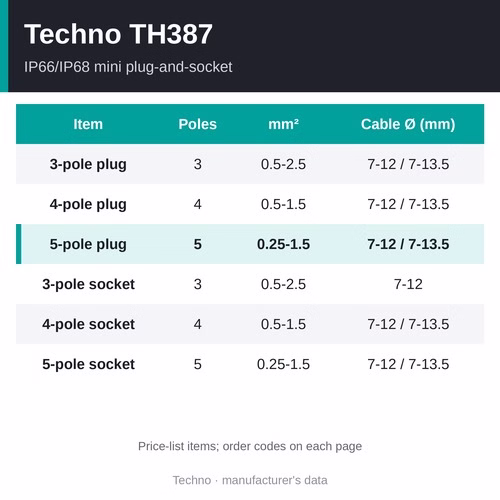Select the highlighted 5-pole plug row
The image size is (500, 500).
click(x=250, y=244)
